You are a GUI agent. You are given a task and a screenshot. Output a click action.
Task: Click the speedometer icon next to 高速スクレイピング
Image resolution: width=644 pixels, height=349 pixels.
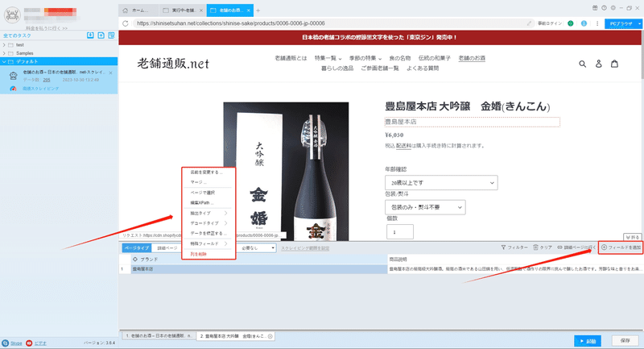coord(13,89)
